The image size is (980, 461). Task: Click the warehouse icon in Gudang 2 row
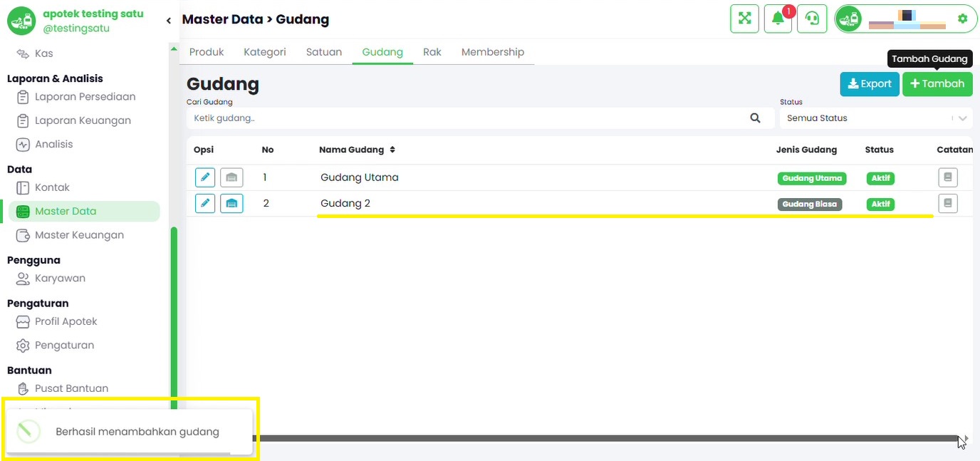click(x=231, y=204)
